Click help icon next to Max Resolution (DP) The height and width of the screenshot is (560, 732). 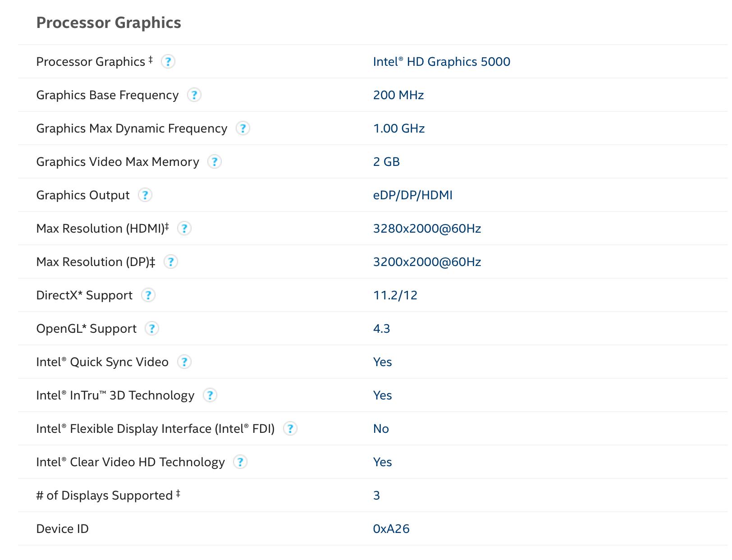tap(170, 262)
